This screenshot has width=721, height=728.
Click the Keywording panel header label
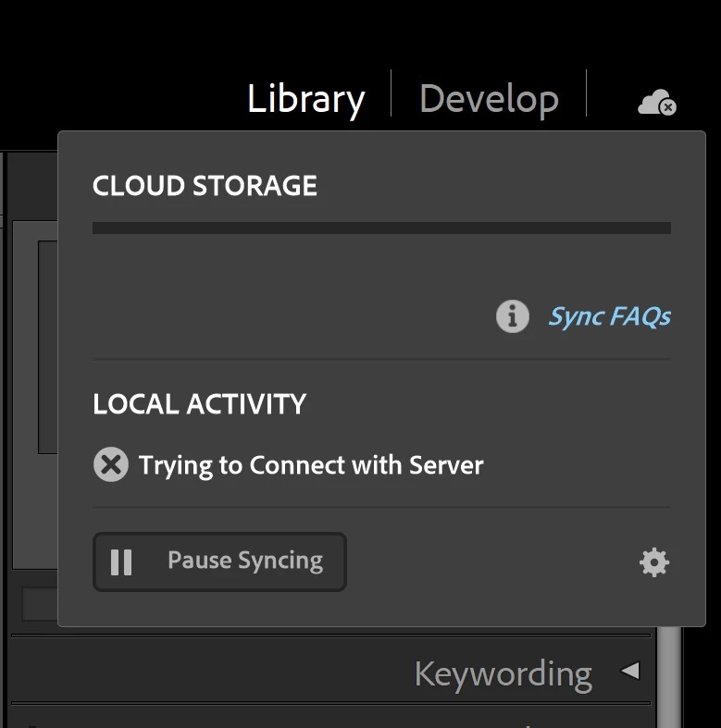[503, 674]
